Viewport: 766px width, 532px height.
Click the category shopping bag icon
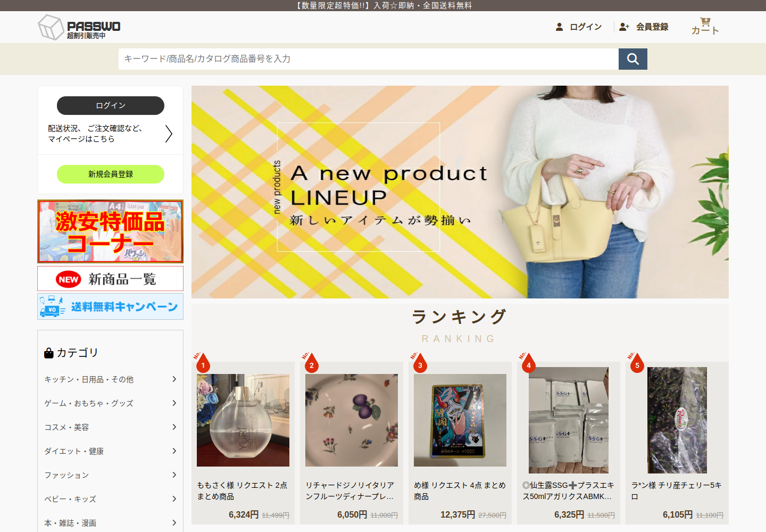49,353
